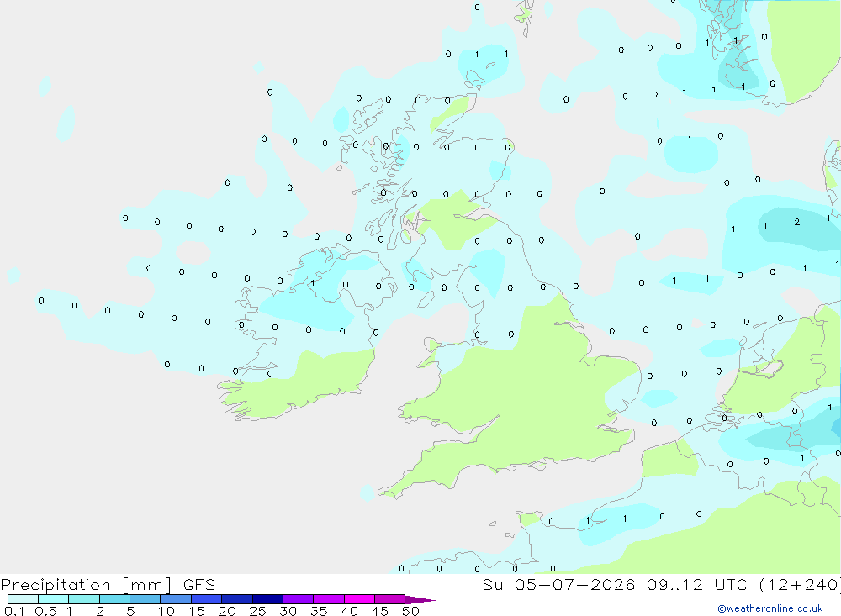Click the only "2" value on the map
The image size is (841, 616).
pyautogui.click(x=797, y=222)
